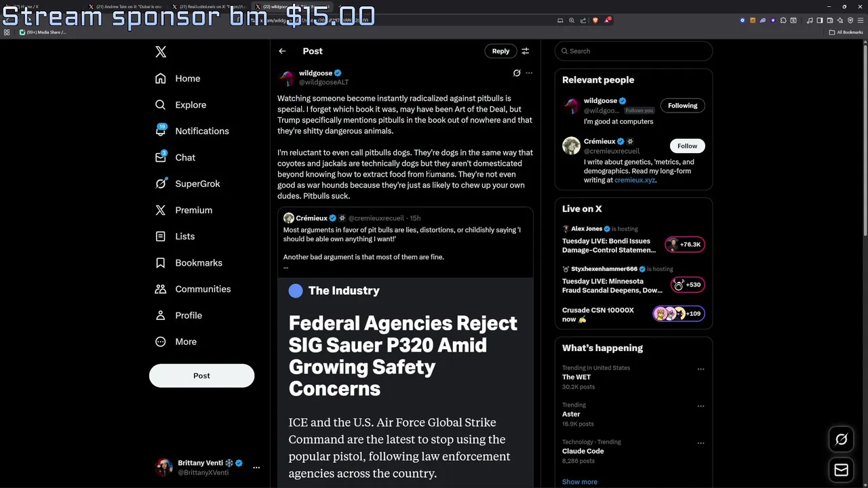Open more options for The WET trend
This screenshot has width=868, height=488.
click(701, 369)
